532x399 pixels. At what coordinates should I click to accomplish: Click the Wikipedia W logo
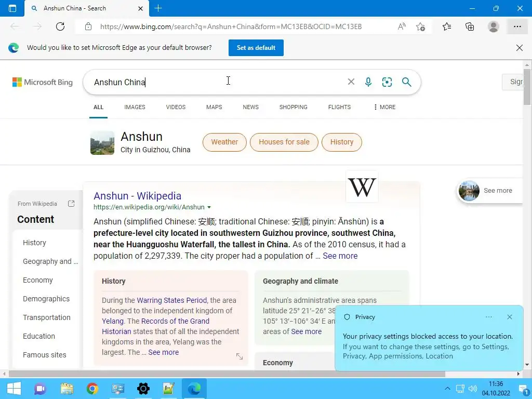[362, 187]
